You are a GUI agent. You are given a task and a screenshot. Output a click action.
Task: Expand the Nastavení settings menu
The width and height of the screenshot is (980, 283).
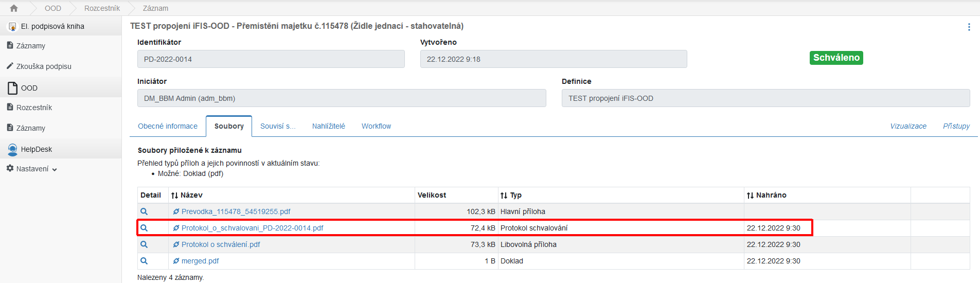pyautogui.click(x=32, y=169)
